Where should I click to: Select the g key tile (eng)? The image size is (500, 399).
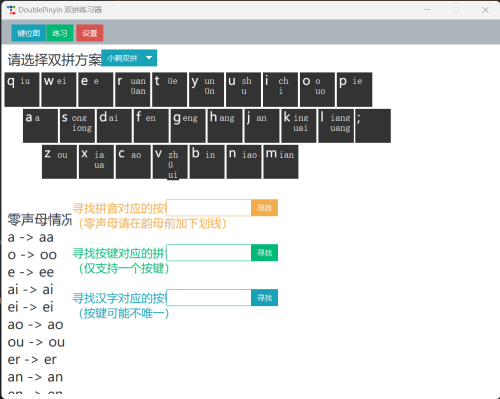pyautogui.click(x=188, y=126)
